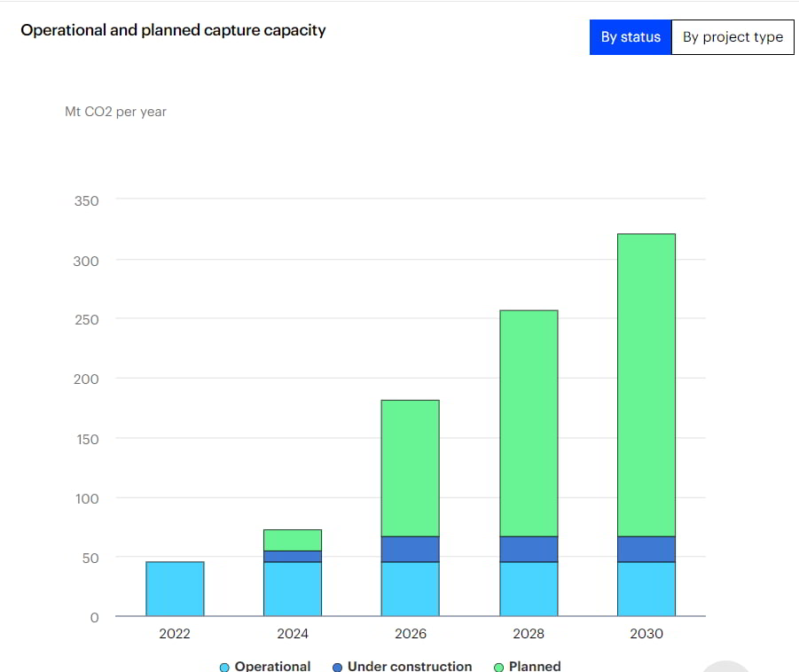Toggle the Operational legend marker
This screenshot has width=799, height=672.
click(224, 667)
